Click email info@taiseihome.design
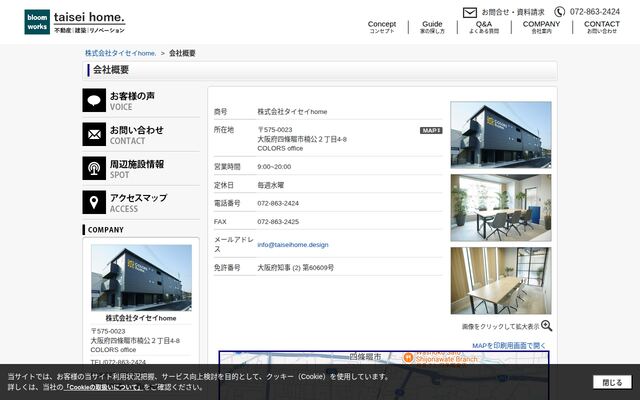640x400 pixels. 293,245
